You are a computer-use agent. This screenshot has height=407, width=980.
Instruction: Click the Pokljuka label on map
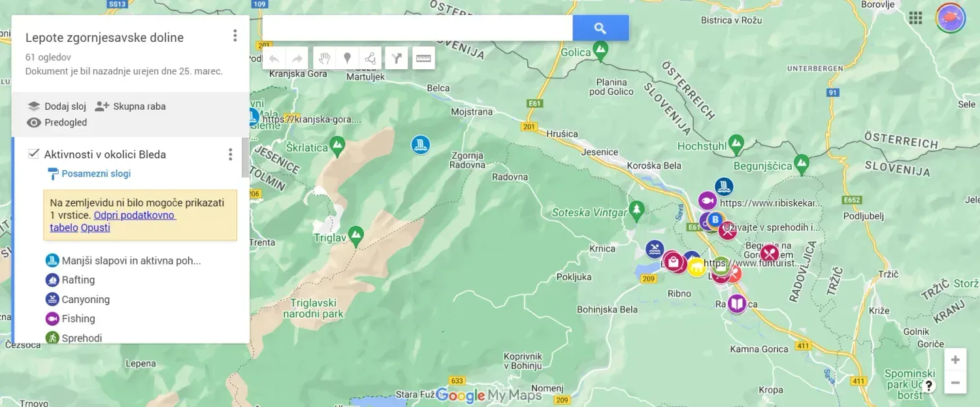pyautogui.click(x=574, y=277)
